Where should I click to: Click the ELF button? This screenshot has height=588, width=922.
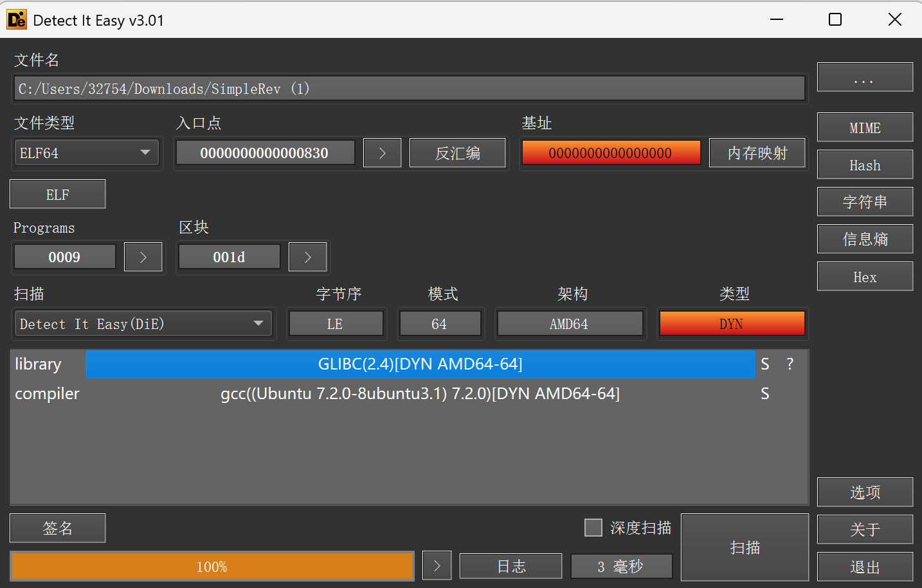pos(58,194)
